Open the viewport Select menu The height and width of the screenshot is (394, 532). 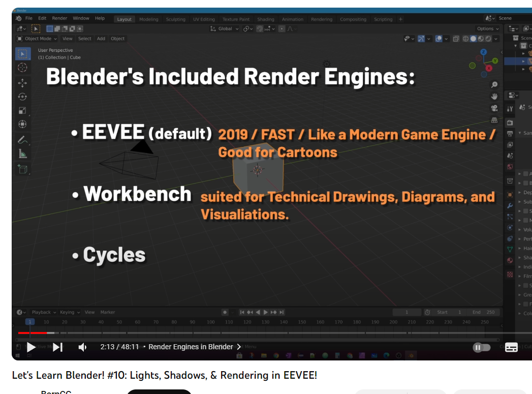[x=84, y=39]
